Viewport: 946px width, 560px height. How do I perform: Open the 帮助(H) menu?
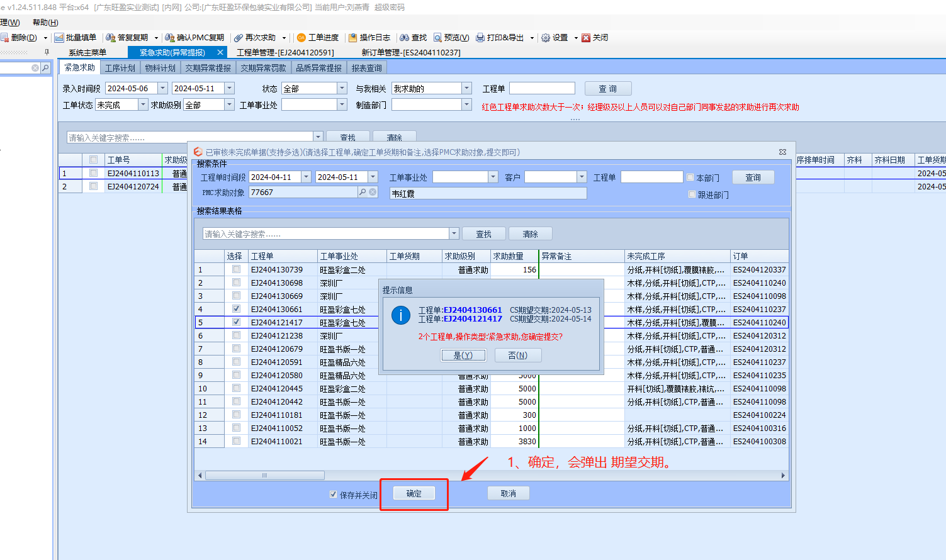pos(45,22)
